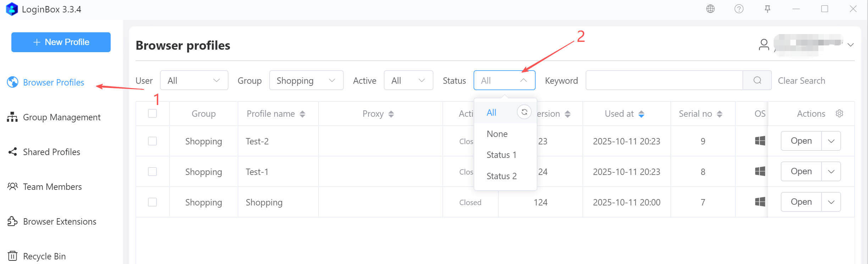Screen dimensions: 868x264
Task: Click the globe language icon in title bar
Action: pos(710,9)
